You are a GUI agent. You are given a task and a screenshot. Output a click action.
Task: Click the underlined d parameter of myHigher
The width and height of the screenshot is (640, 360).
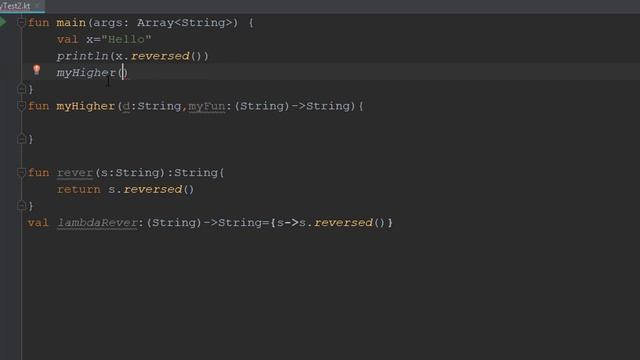point(126,106)
